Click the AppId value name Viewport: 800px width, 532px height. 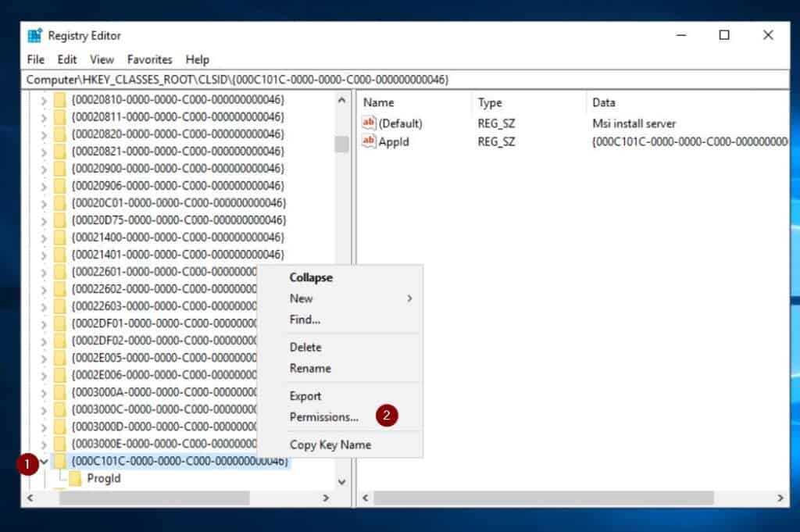click(x=394, y=142)
